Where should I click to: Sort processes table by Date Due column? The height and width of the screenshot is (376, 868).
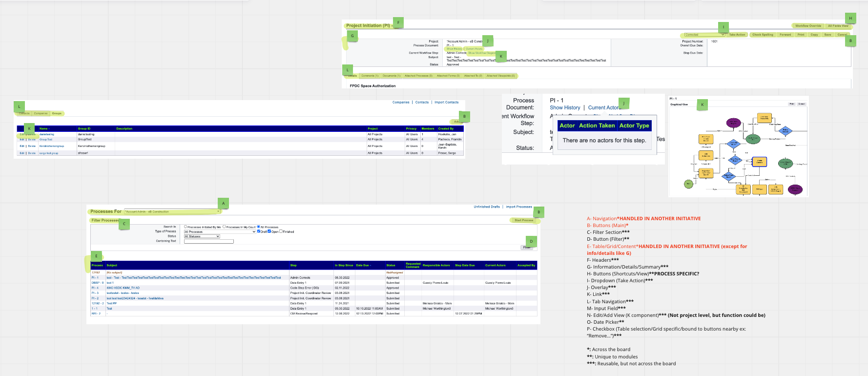tap(363, 266)
